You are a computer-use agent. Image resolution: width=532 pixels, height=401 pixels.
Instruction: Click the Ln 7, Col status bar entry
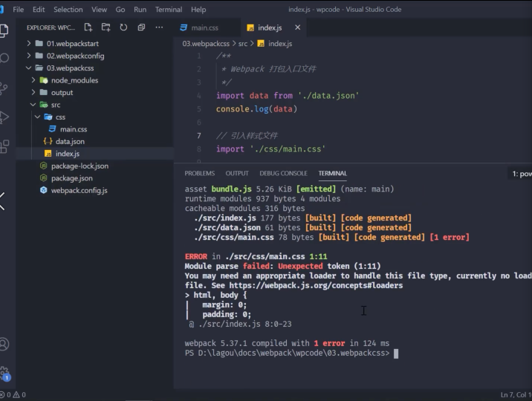pos(516,395)
